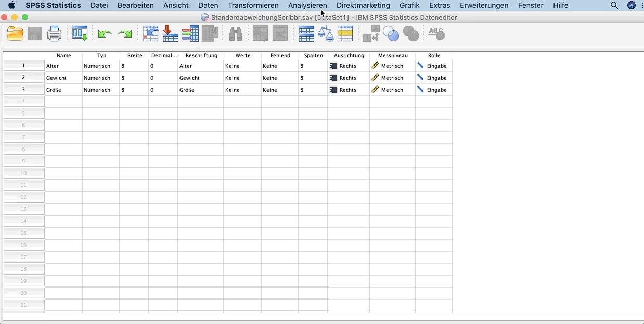
Task: Open the Grafik menu
Action: (409, 5)
